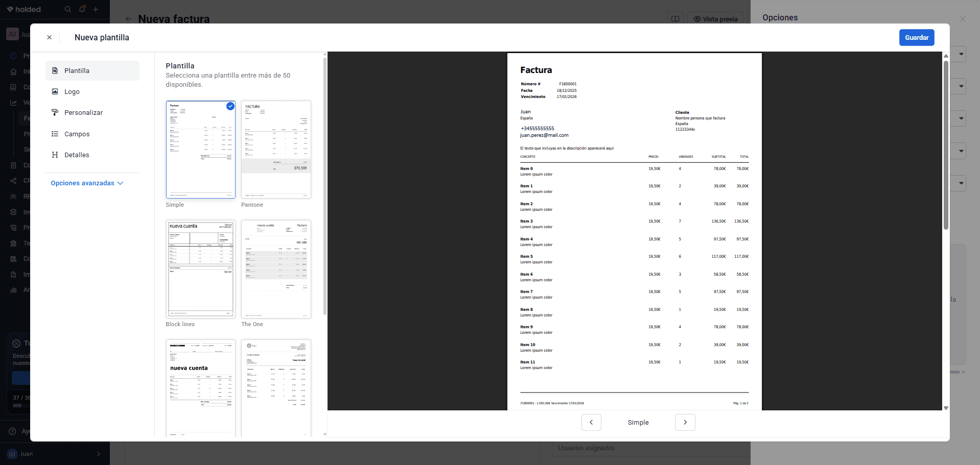Open the Plantilla section icon
Image resolution: width=980 pixels, height=465 pixels.
point(55,70)
